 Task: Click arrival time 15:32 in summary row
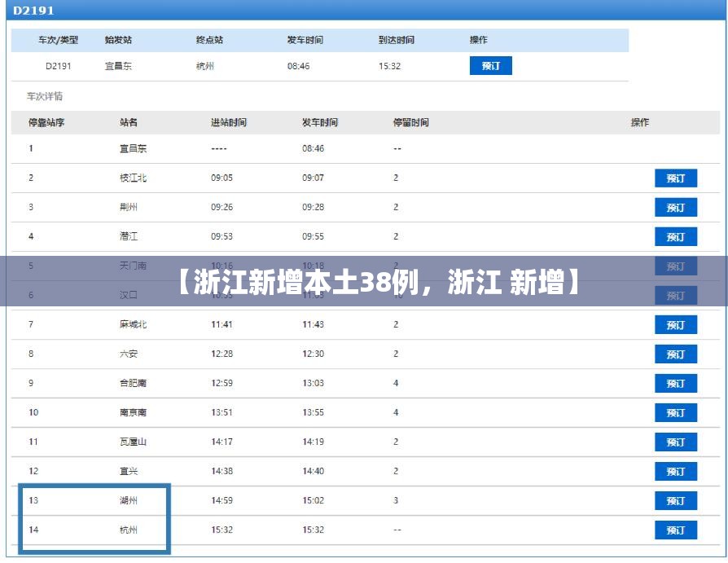(x=389, y=67)
